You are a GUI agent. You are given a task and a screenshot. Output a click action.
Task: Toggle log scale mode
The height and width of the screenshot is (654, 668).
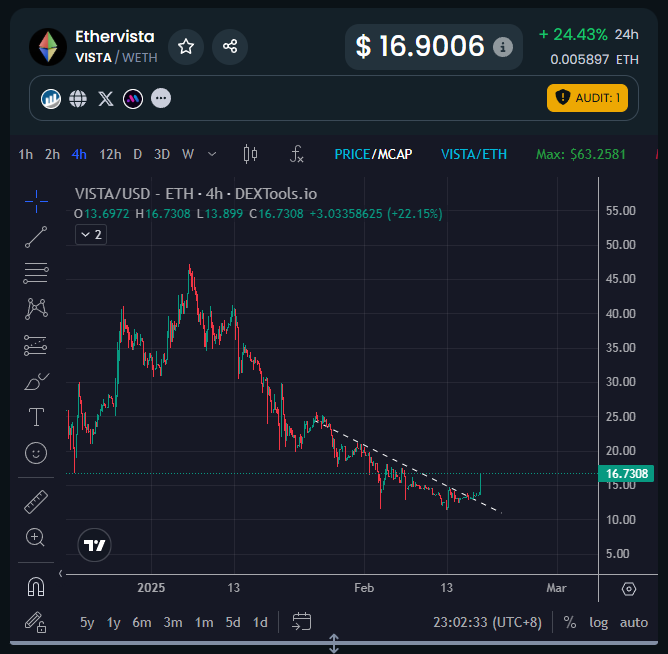(x=599, y=622)
